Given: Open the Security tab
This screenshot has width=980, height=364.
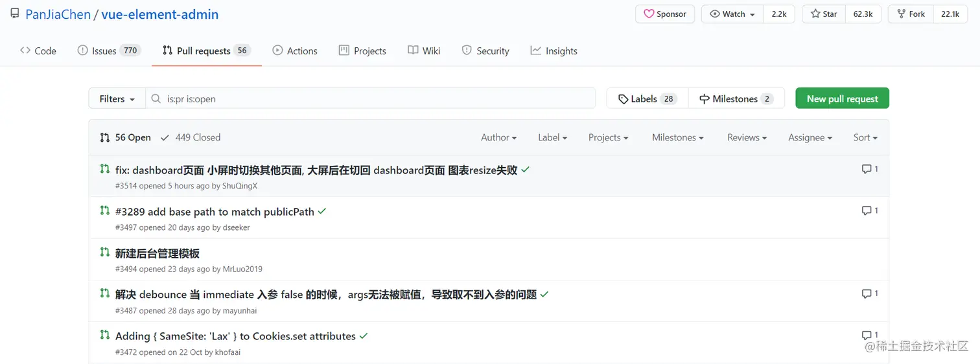Looking at the screenshot, I should coord(485,51).
